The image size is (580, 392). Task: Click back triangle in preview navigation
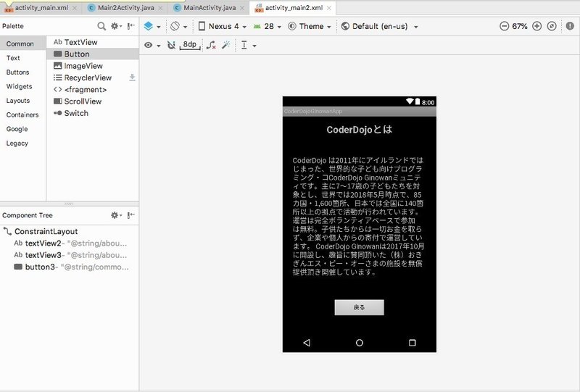[x=307, y=343]
